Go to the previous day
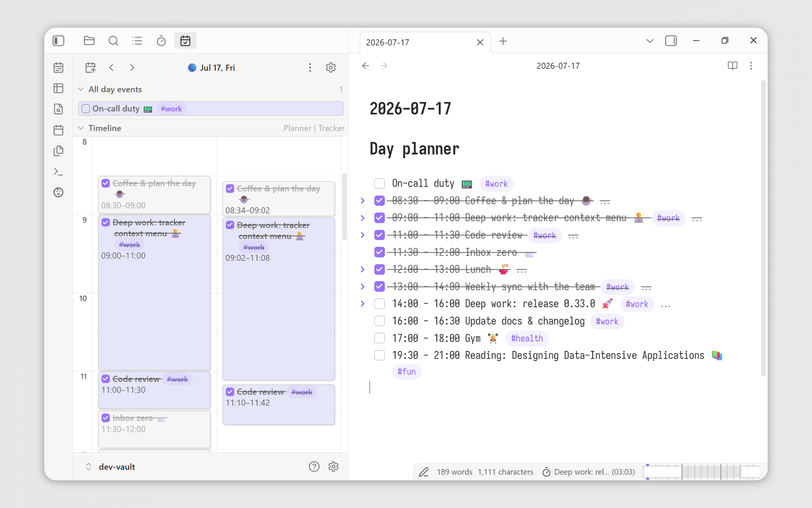This screenshot has width=812, height=508. pyautogui.click(x=111, y=67)
